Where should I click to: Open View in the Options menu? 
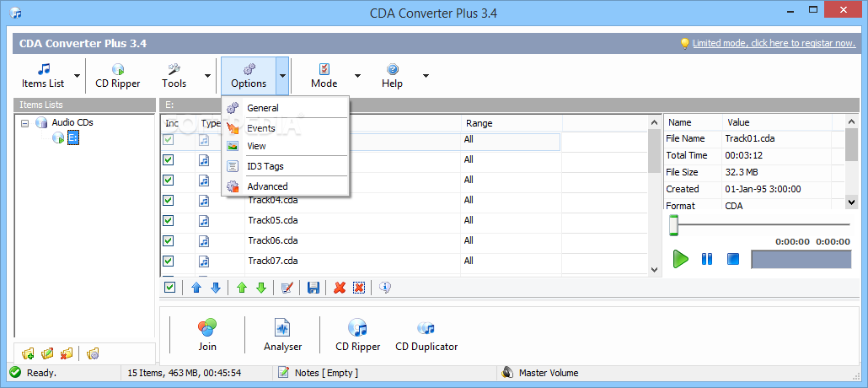click(x=285, y=146)
